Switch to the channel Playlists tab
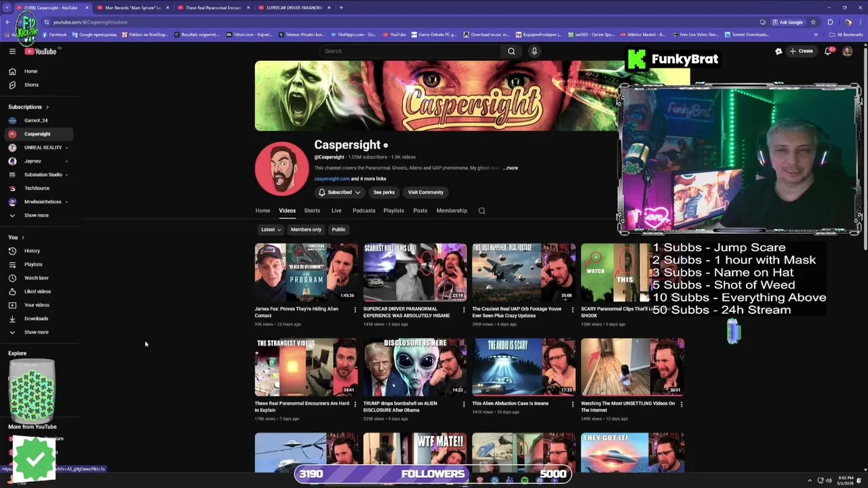This screenshot has width=868, height=488. (393, 211)
